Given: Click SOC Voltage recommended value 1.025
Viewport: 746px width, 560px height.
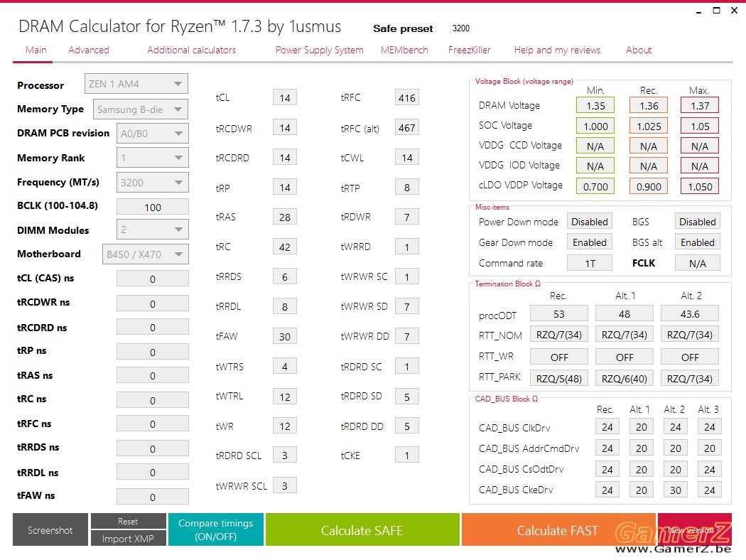Looking at the screenshot, I should pos(649,126).
